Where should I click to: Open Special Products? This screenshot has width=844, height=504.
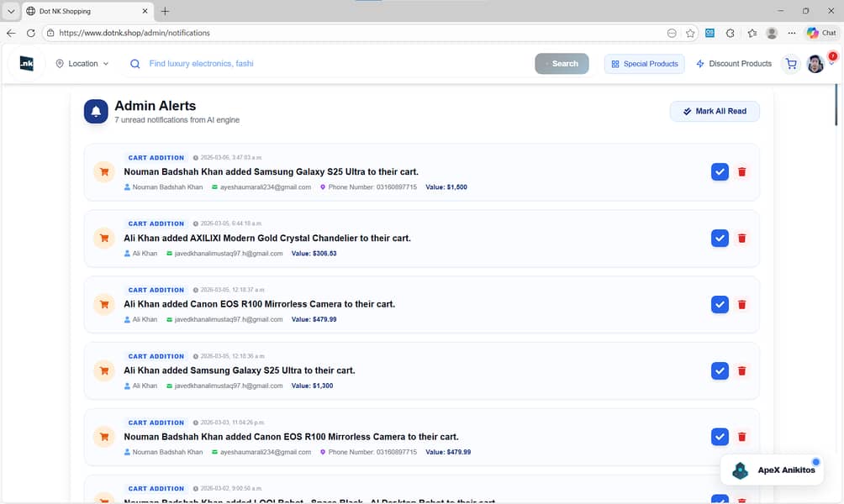click(x=644, y=64)
